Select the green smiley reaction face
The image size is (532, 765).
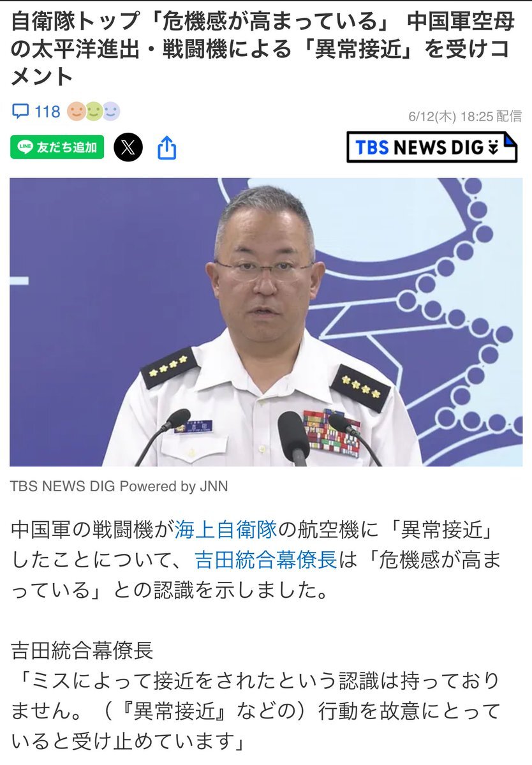pos(94,111)
